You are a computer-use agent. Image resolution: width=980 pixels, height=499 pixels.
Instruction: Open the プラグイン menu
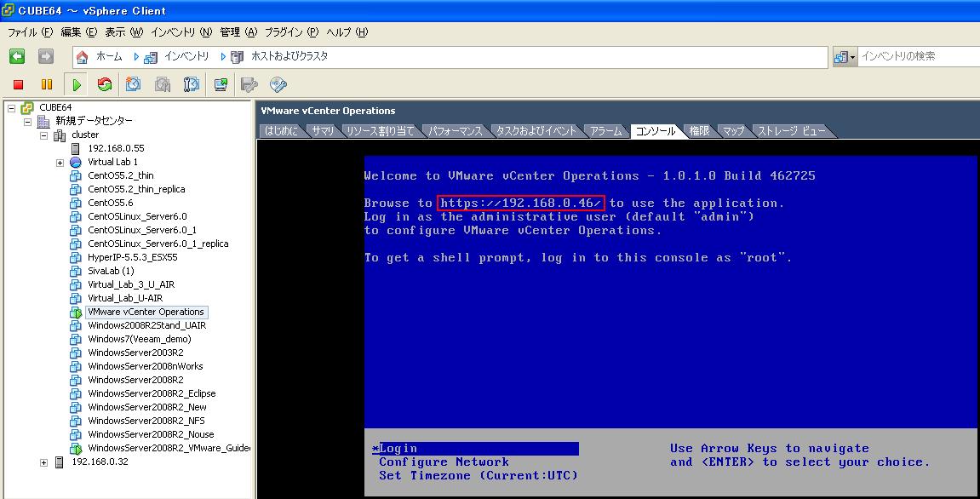(x=292, y=32)
